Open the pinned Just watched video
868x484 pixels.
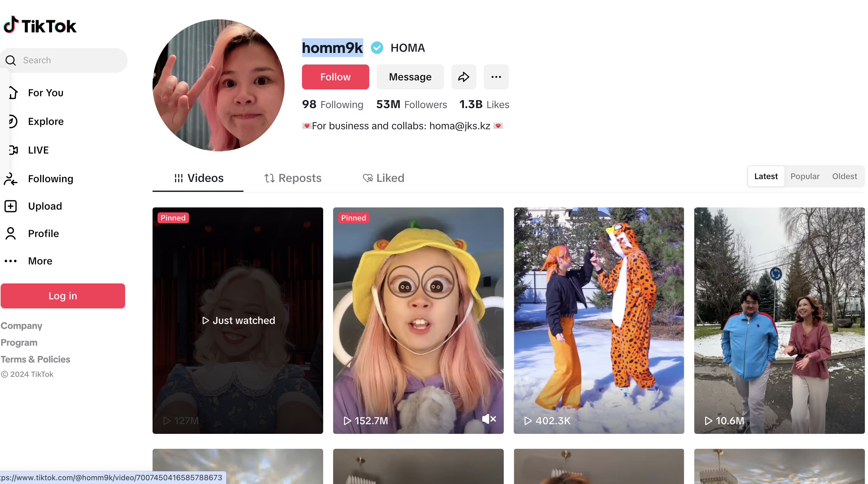238,320
